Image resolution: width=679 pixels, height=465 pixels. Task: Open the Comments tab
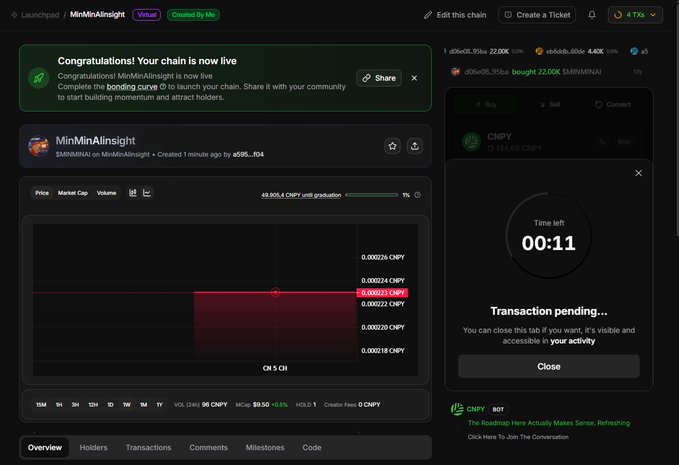pos(208,447)
